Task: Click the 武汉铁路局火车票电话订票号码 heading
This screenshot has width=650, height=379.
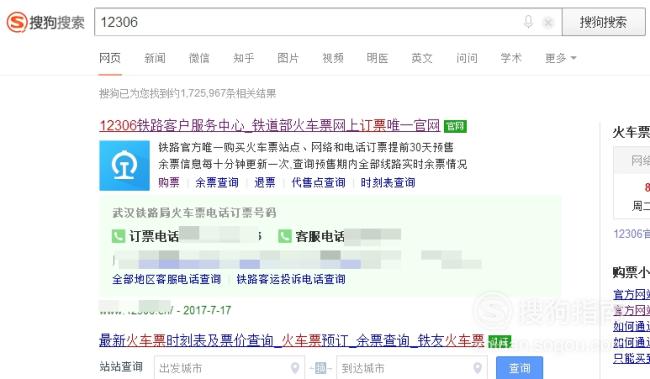Action: pyautogui.click(x=194, y=213)
